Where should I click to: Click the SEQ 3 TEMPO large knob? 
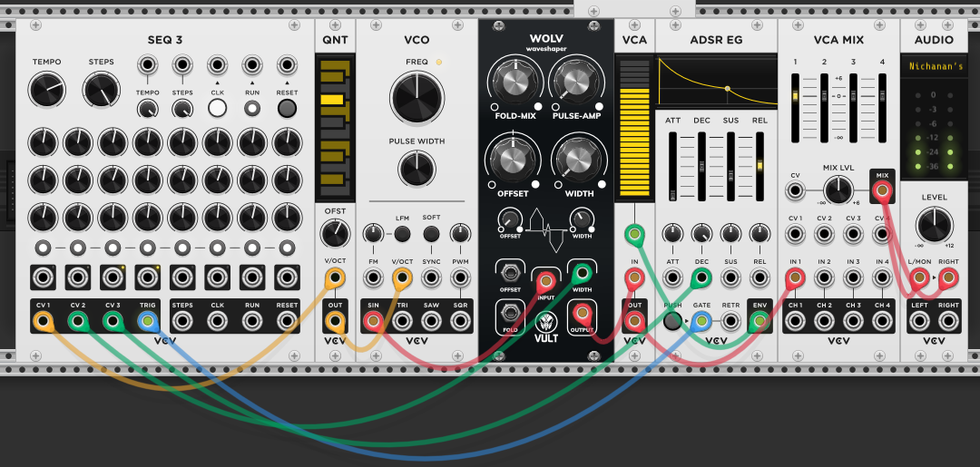[x=47, y=89]
